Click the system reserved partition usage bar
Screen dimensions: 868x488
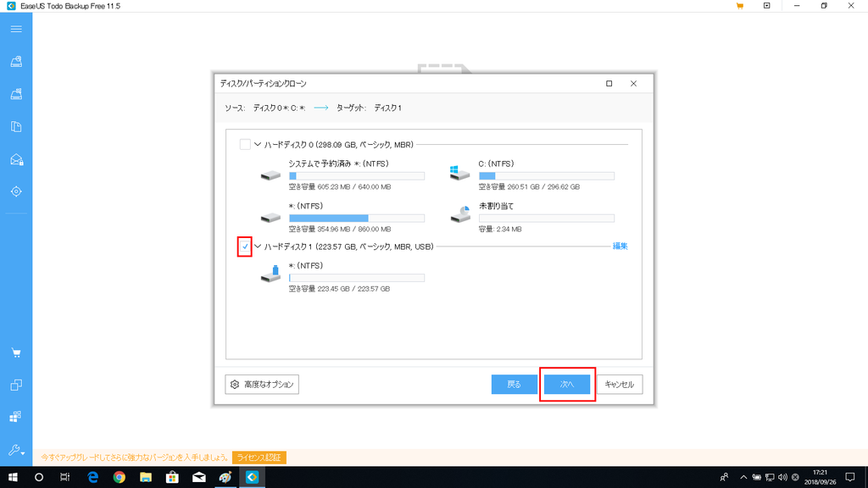357,176
